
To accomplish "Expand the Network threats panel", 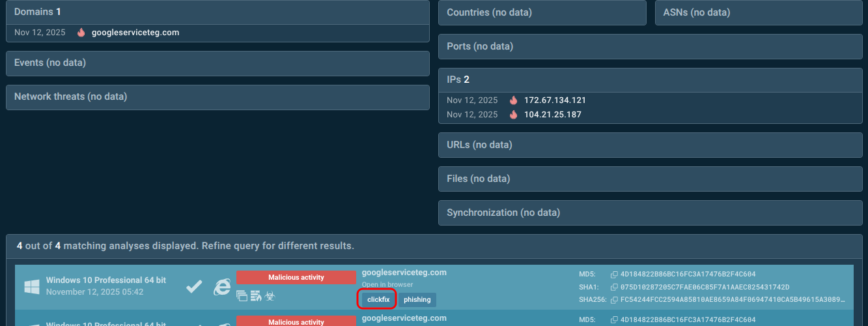I will (x=217, y=96).
